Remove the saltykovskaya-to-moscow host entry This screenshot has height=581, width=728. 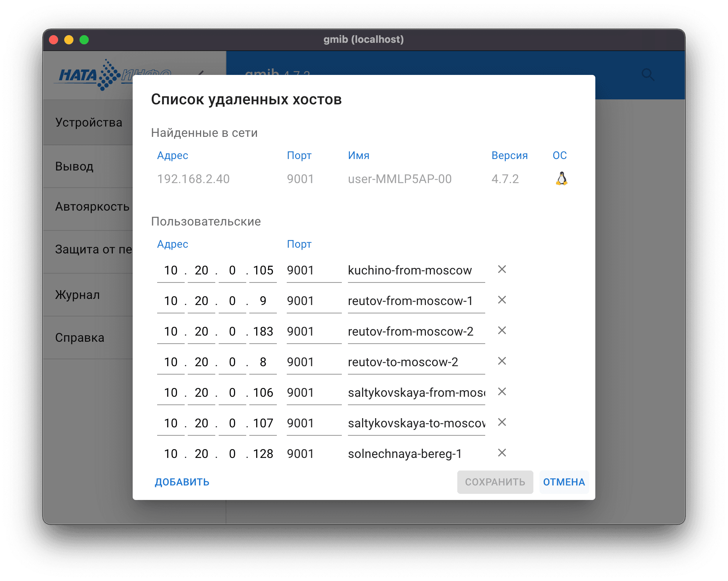click(x=502, y=422)
